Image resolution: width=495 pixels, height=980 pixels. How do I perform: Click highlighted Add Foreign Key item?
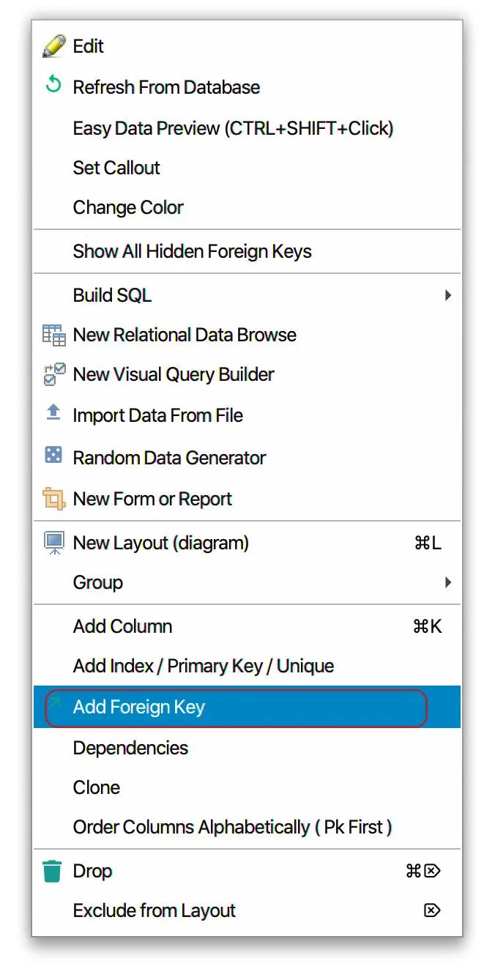point(139,708)
